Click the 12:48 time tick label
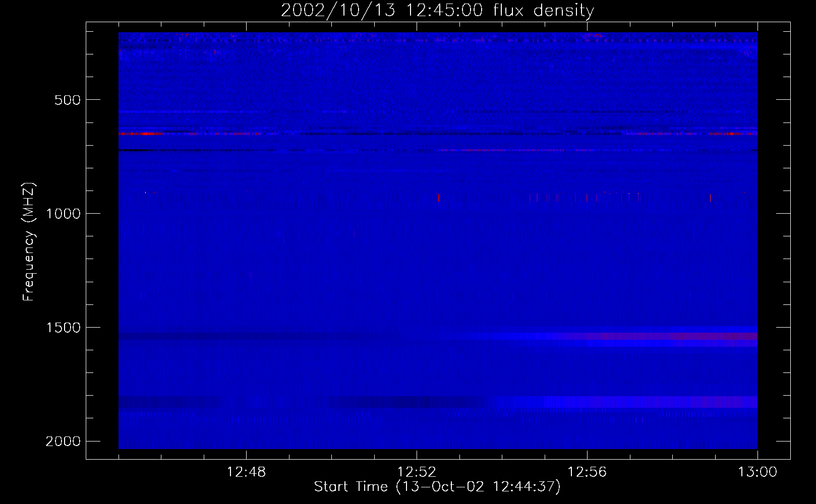 pos(246,472)
